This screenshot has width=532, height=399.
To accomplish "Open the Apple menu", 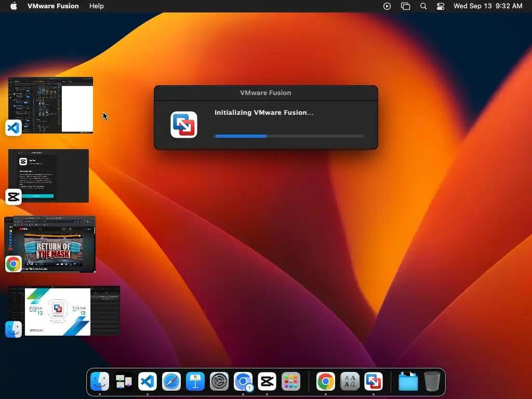I will [x=14, y=6].
